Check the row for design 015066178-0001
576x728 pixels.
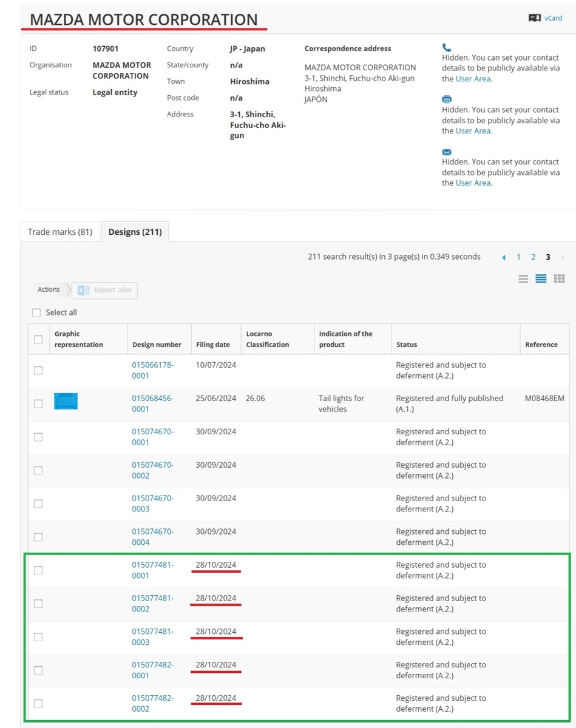pyautogui.click(x=38, y=370)
